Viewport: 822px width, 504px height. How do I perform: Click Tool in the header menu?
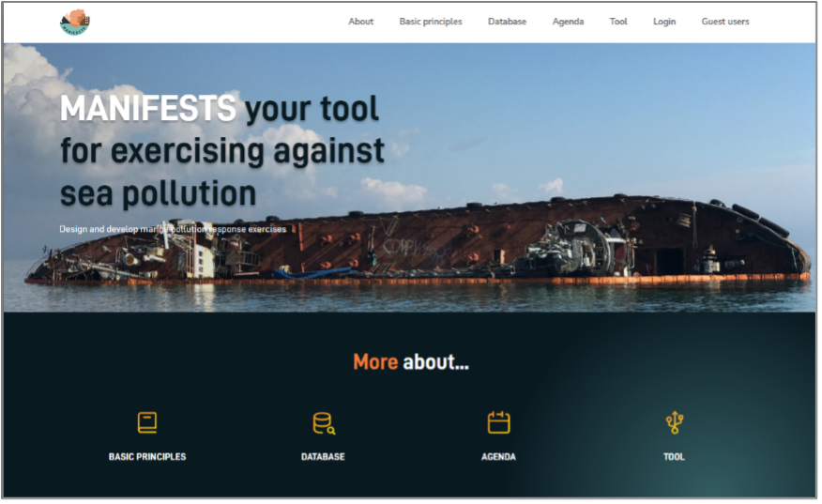[x=618, y=22]
